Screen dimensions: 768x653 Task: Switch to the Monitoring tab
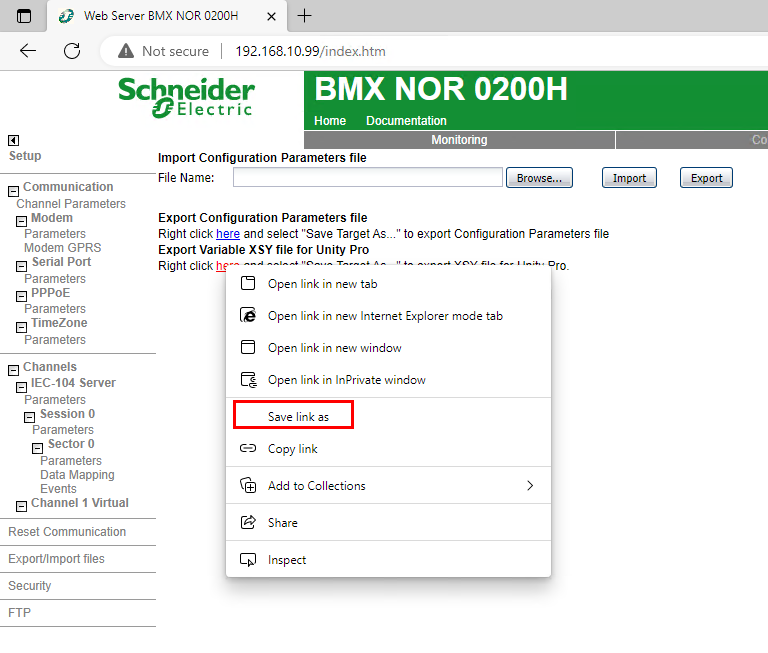click(x=459, y=140)
